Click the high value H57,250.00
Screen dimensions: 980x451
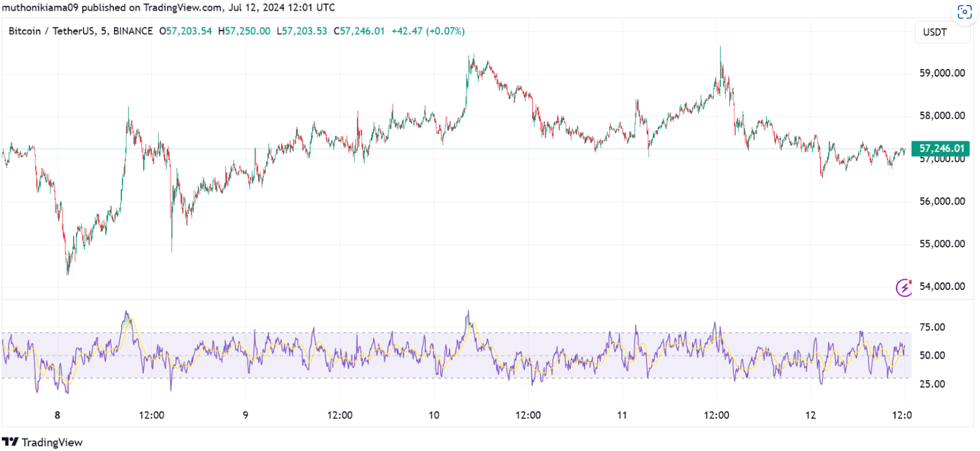click(244, 31)
